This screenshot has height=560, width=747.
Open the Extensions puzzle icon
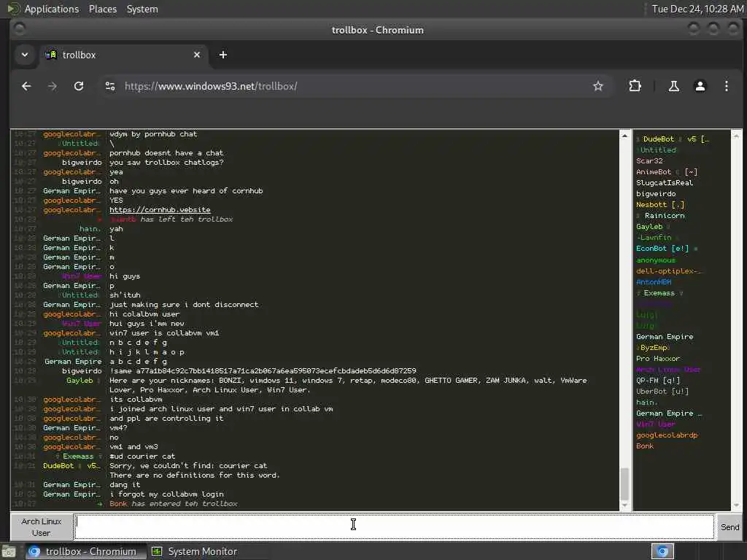635,86
